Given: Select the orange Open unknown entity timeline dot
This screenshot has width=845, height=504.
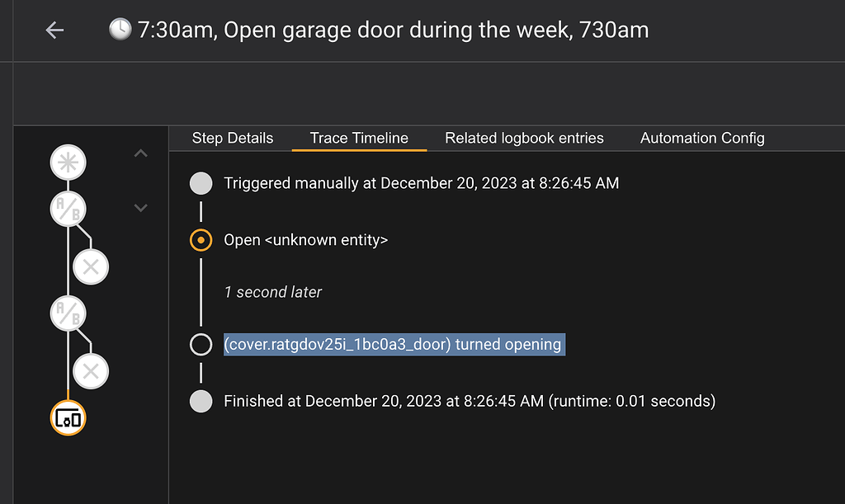Looking at the screenshot, I should click(201, 240).
